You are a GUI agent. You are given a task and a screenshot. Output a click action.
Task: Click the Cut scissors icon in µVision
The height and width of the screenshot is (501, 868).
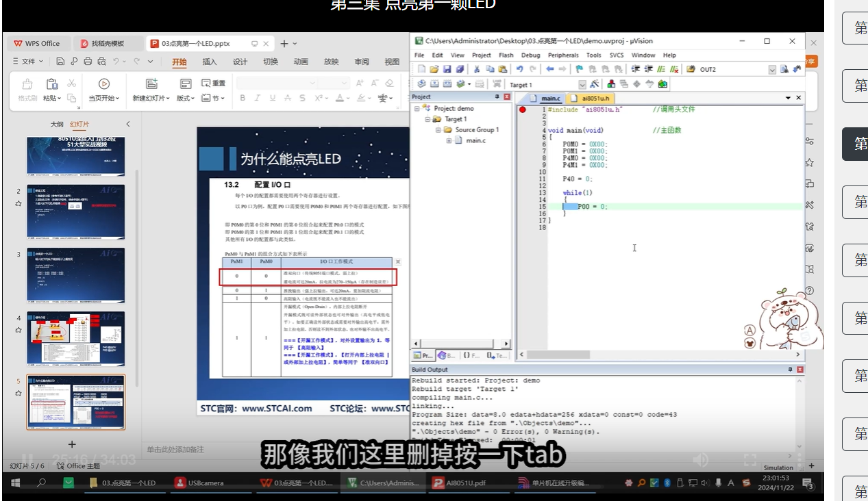coord(477,69)
